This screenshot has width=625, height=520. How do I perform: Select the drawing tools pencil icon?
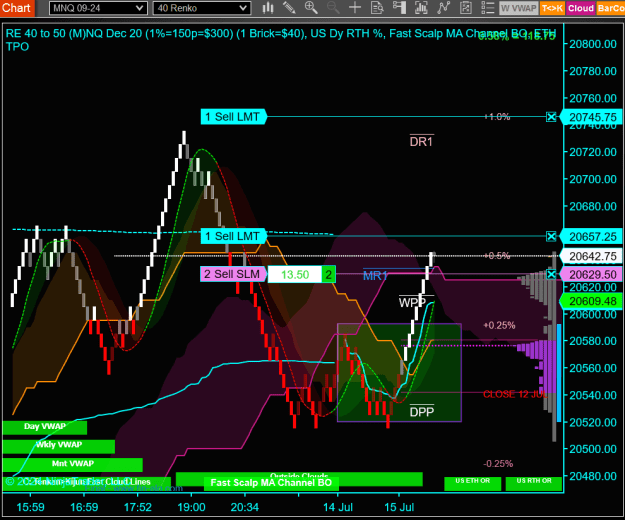click(x=289, y=8)
